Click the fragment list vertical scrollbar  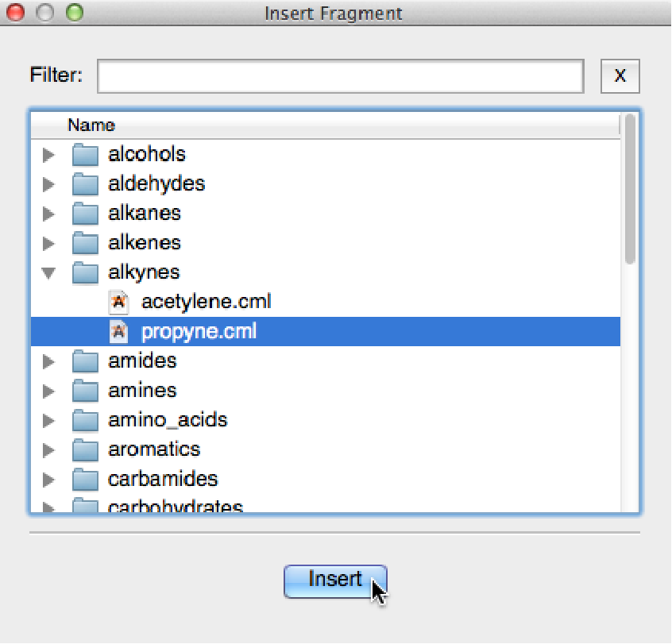(x=630, y=191)
